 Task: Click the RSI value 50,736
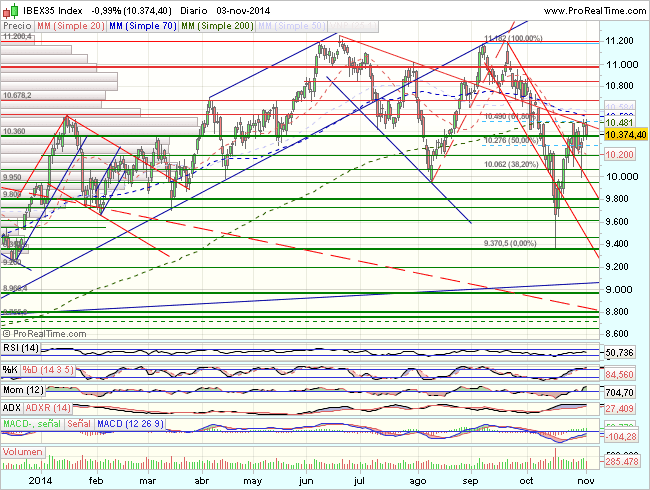(619, 353)
